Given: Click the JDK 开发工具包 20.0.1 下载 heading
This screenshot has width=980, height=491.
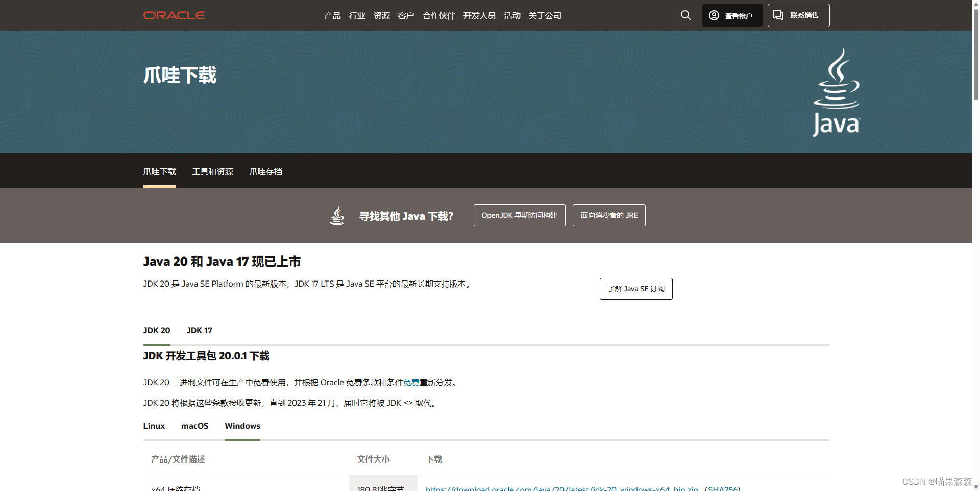Looking at the screenshot, I should tap(206, 356).
